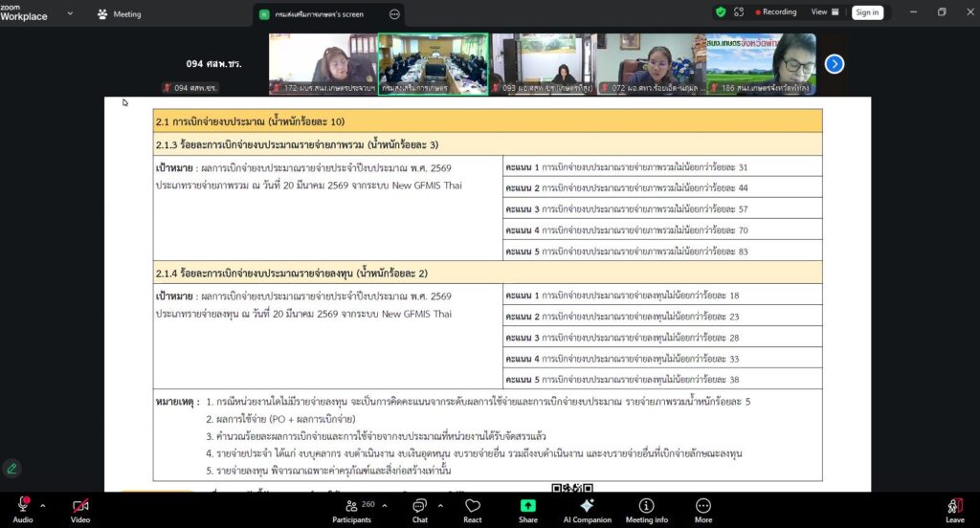Open the shared screen options ellipsis
This screenshot has height=528, width=980.
394,14
